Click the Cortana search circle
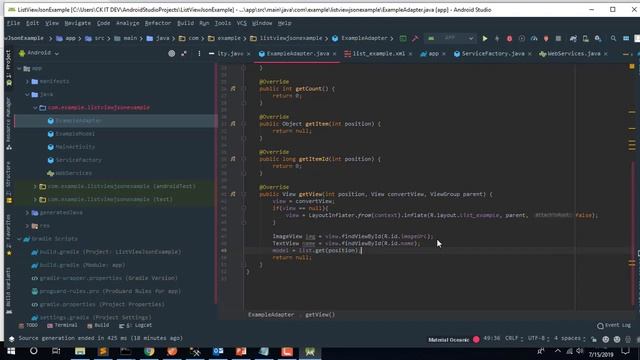 click(x=33, y=351)
